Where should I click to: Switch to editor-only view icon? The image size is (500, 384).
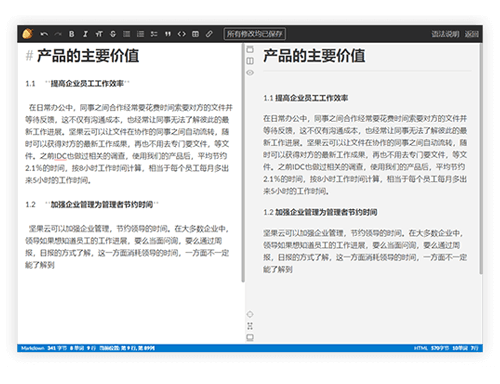coord(250,50)
